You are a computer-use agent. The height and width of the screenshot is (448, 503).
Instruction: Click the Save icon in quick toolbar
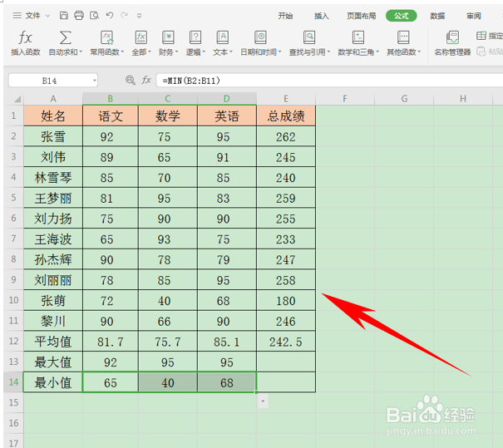[64, 16]
